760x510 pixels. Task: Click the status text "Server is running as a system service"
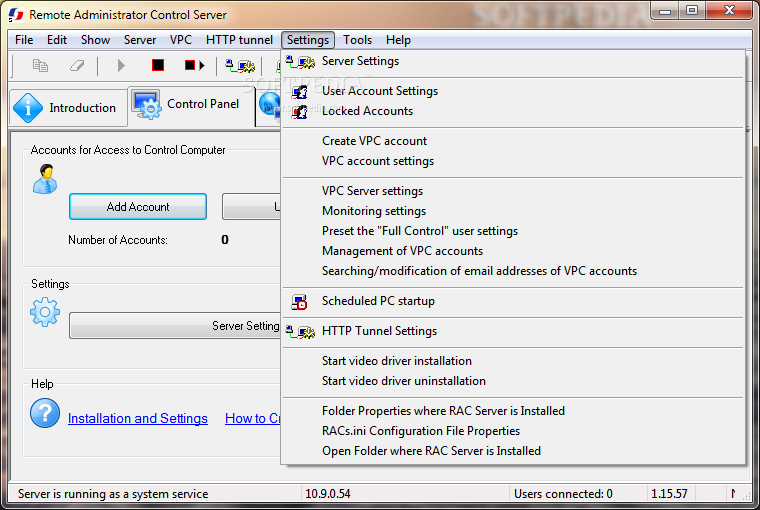click(113, 494)
